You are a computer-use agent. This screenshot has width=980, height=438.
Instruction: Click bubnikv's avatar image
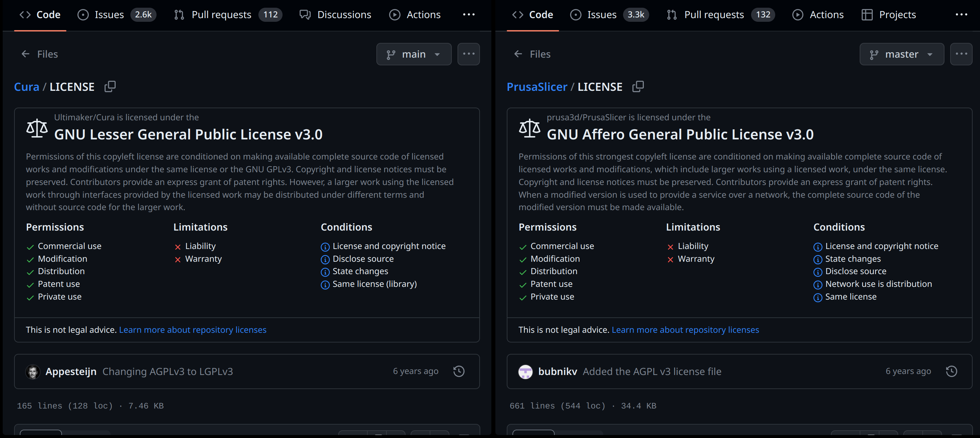click(526, 371)
